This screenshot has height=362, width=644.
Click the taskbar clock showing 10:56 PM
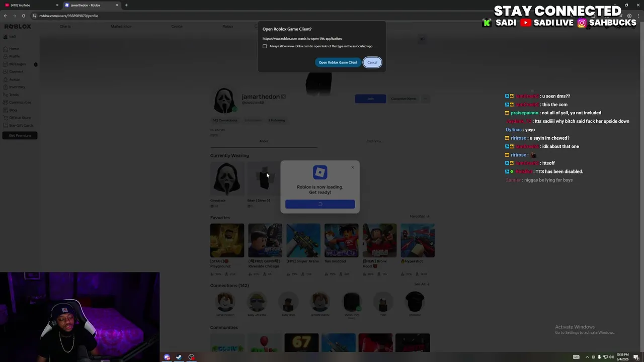[x=622, y=357]
